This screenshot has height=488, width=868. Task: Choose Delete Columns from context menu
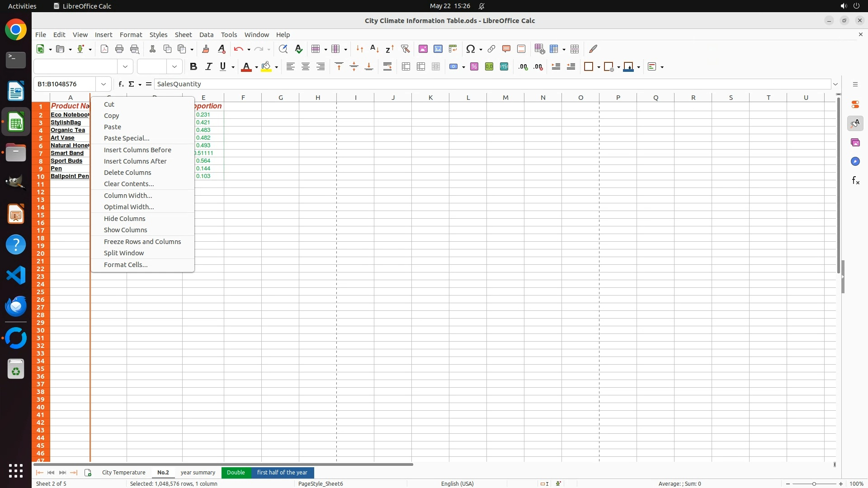coord(127,173)
